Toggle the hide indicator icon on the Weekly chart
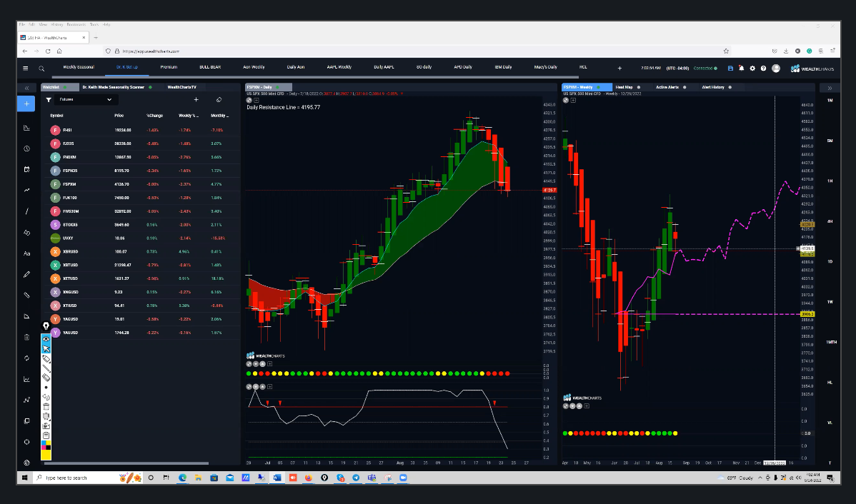Image resolution: width=856 pixels, height=504 pixels. point(566,101)
